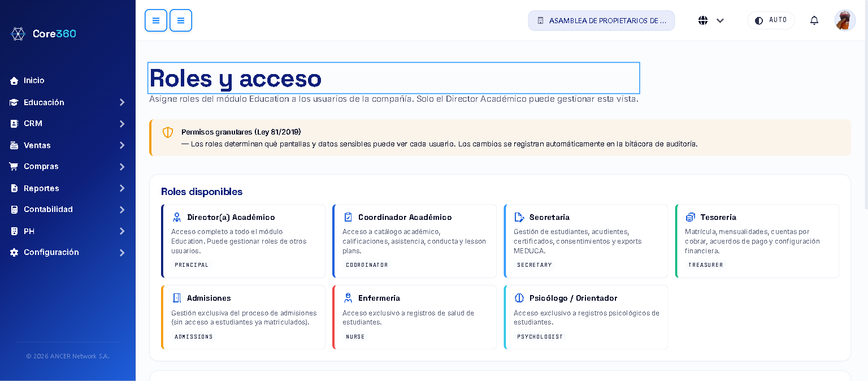This screenshot has height=381, width=868.
Task: Click the © 2026 ANCER Network S.A. footer
Action: [x=68, y=356]
